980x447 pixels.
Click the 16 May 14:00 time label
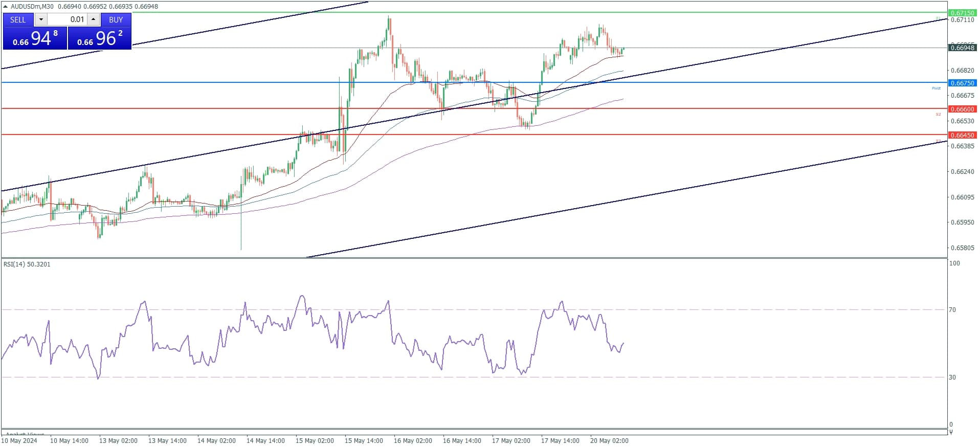coord(462,441)
